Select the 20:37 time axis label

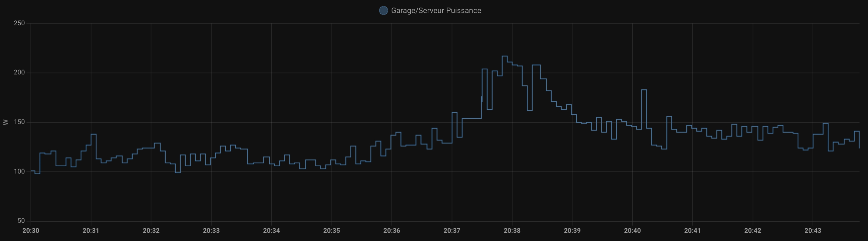pos(452,231)
